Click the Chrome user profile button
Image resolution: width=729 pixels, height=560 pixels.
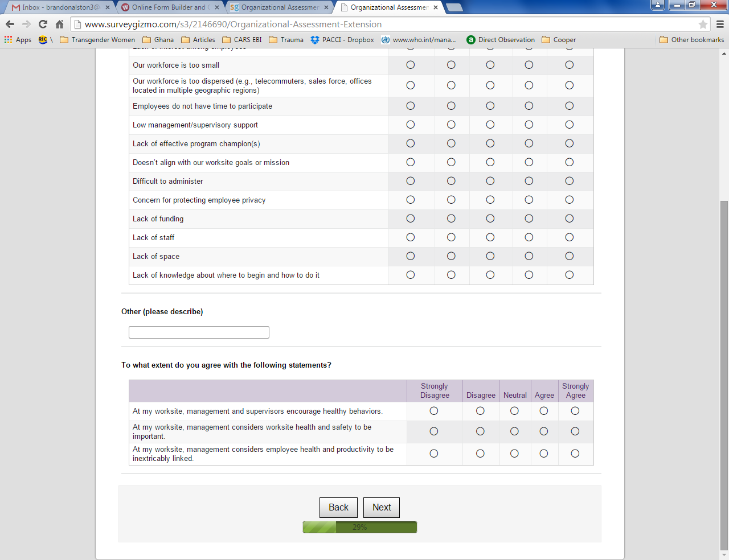click(658, 5)
